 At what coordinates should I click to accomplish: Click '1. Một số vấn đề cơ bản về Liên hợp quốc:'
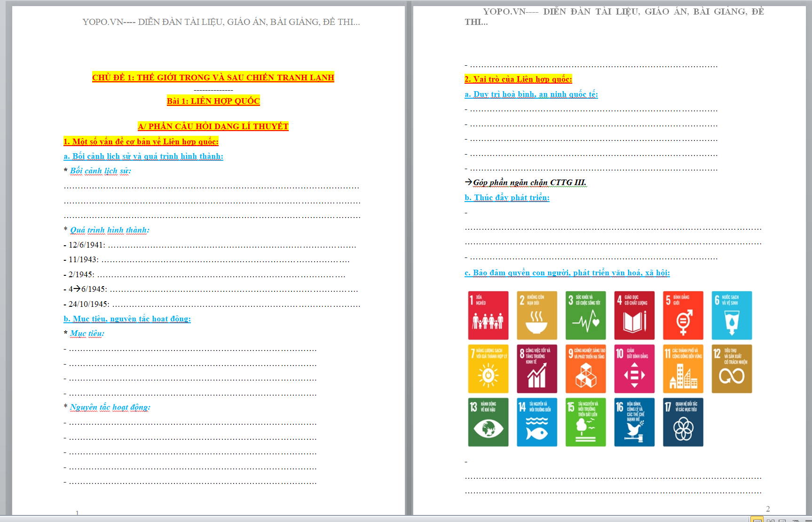click(141, 141)
